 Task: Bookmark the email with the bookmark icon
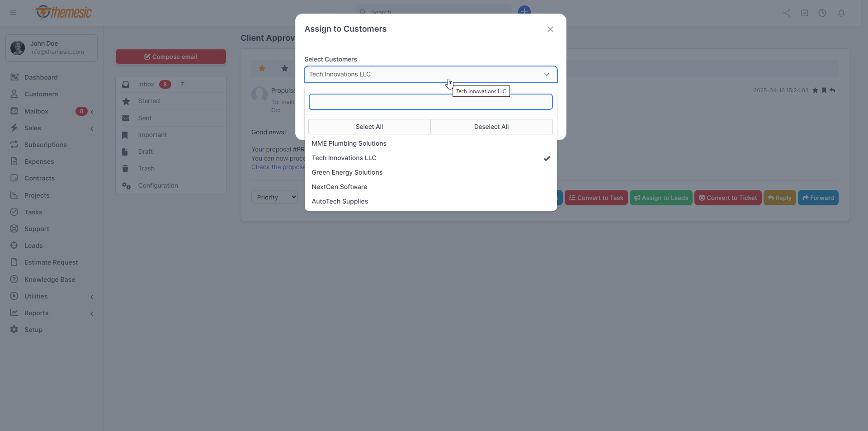pos(824,90)
